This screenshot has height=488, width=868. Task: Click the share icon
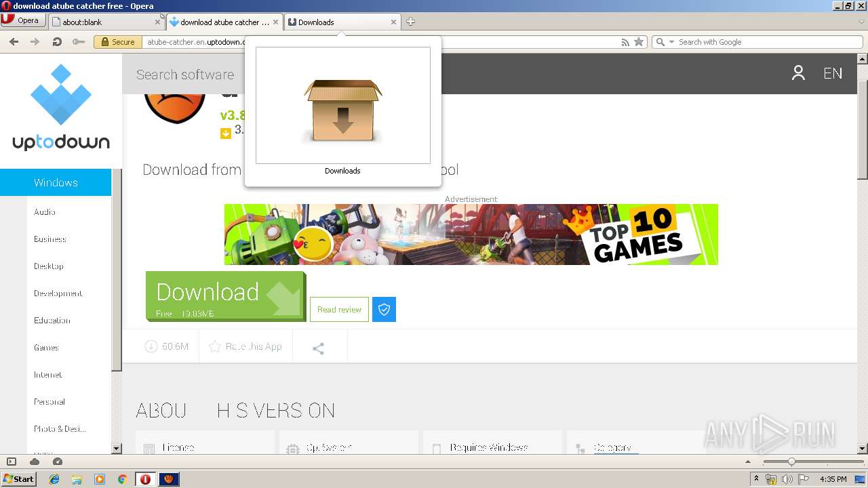319,348
